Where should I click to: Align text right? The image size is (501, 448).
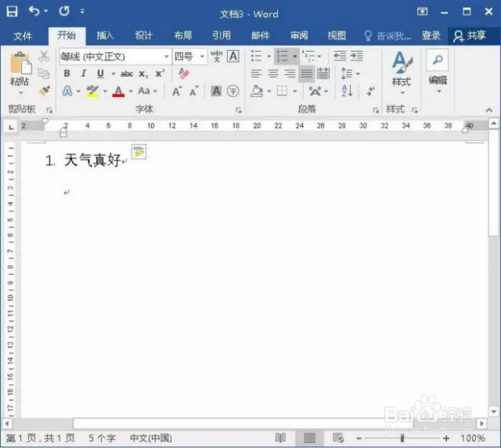290,74
